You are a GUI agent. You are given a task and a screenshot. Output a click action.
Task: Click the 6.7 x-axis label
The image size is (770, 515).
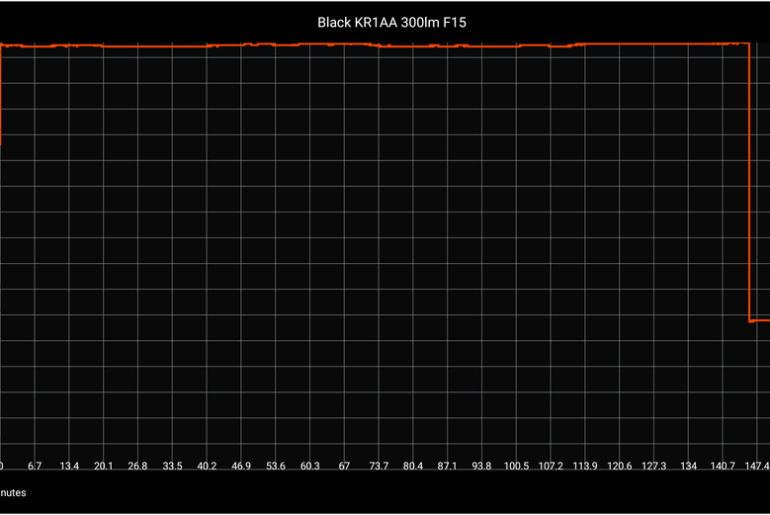click(34, 466)
